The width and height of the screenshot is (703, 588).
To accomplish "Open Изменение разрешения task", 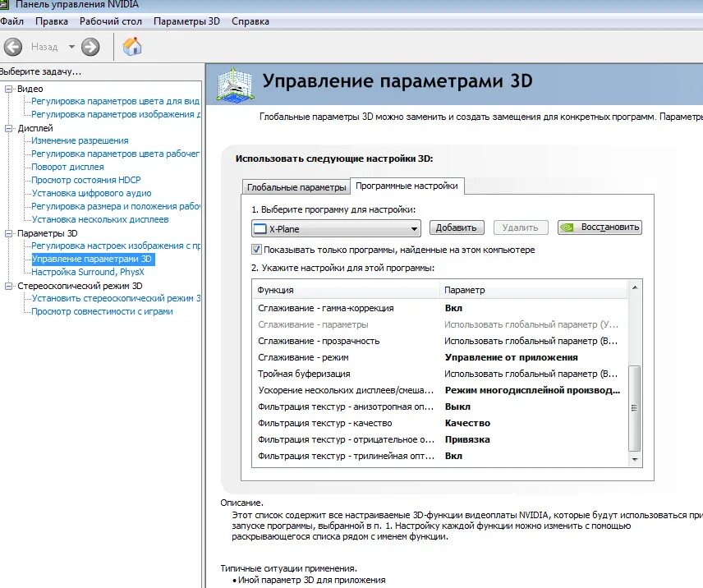I will (x=80, y=140).
